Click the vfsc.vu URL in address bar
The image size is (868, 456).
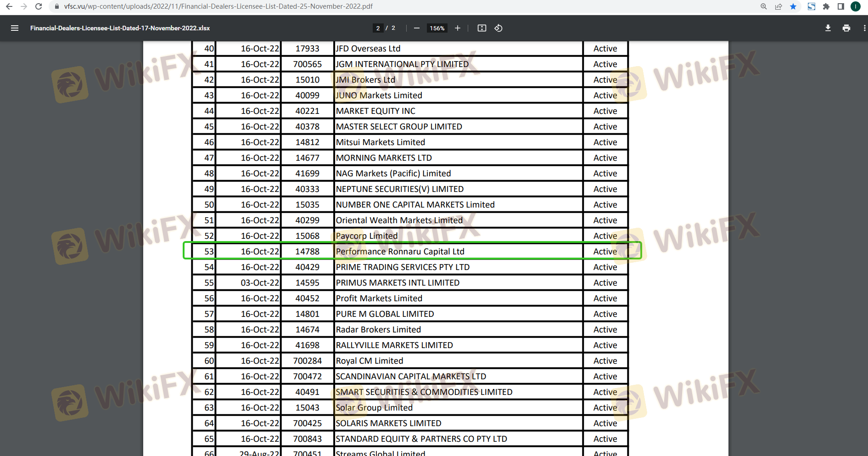[218, 6]
